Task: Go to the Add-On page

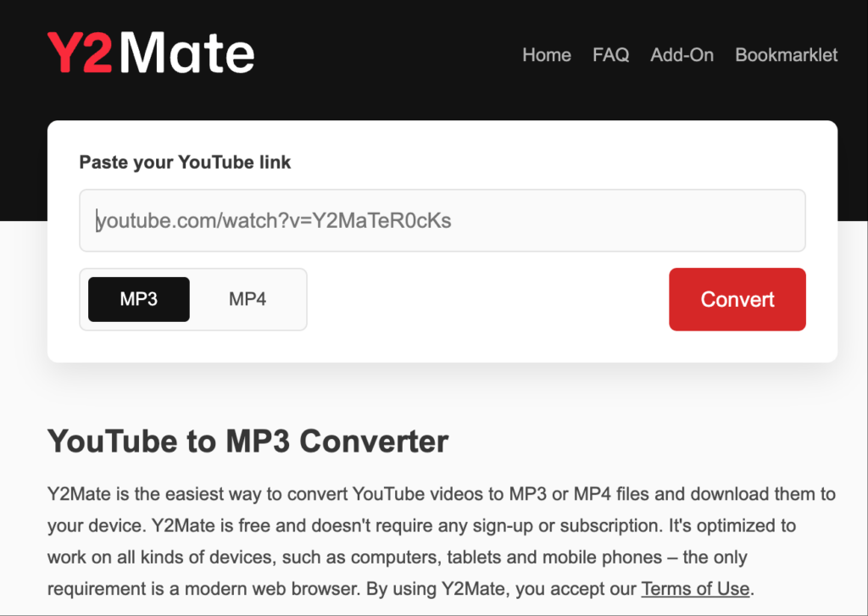Action: 682,55
